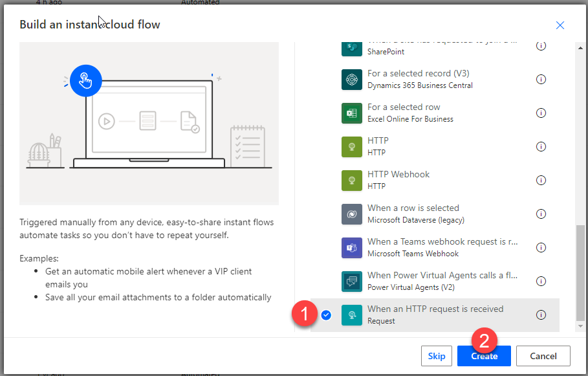
Task: Click the Dynamics 365 Business Central icon
Action: [352, 80]
